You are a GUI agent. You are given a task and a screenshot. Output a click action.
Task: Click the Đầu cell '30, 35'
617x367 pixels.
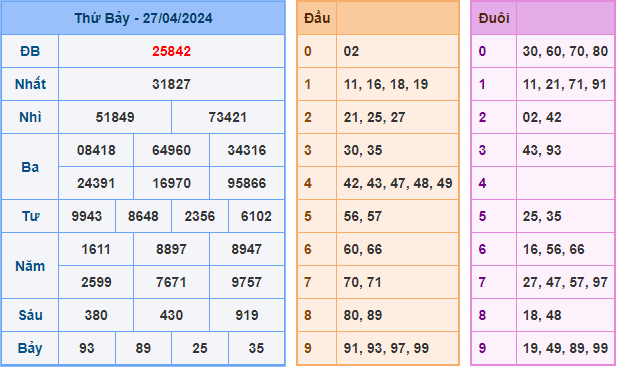(397, 150)
